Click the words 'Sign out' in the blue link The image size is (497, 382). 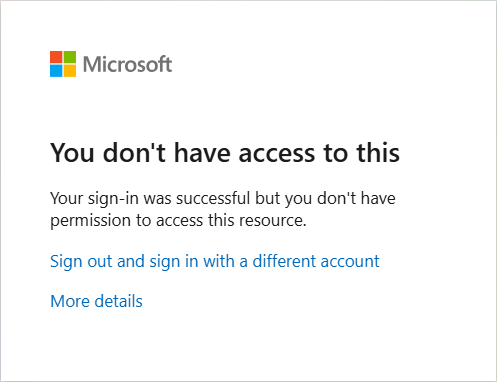coord(81,261)
